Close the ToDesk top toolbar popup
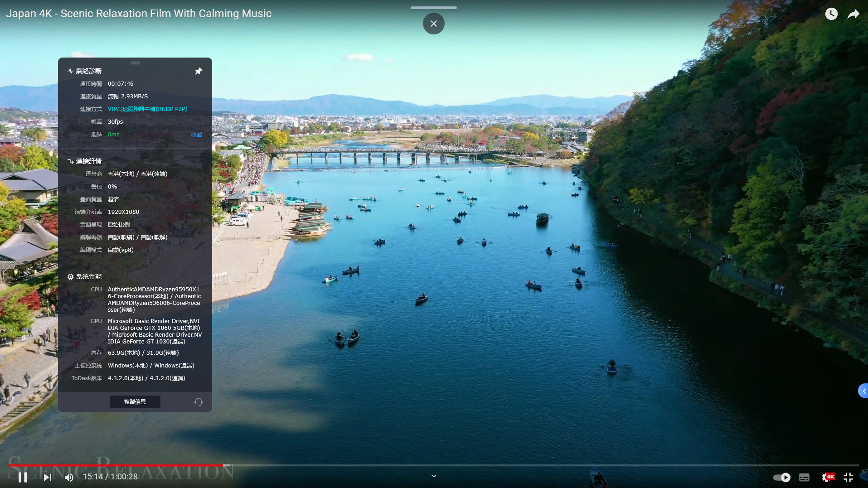868x488 pixels. pos(434,24)
